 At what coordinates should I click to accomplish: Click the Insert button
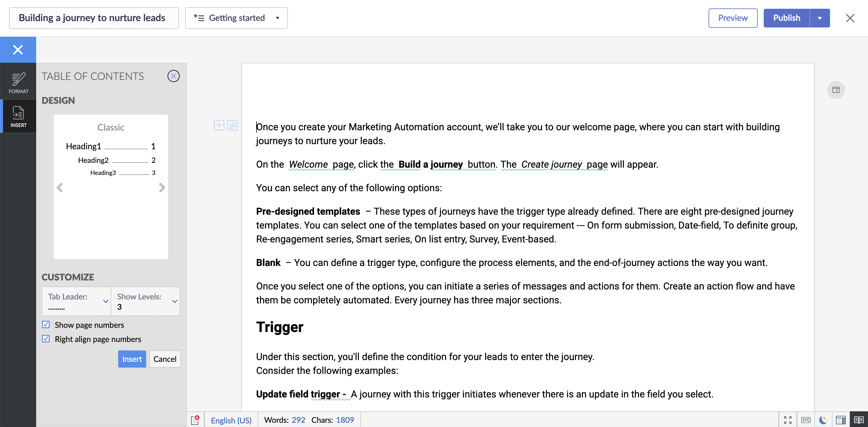[132, 359]
